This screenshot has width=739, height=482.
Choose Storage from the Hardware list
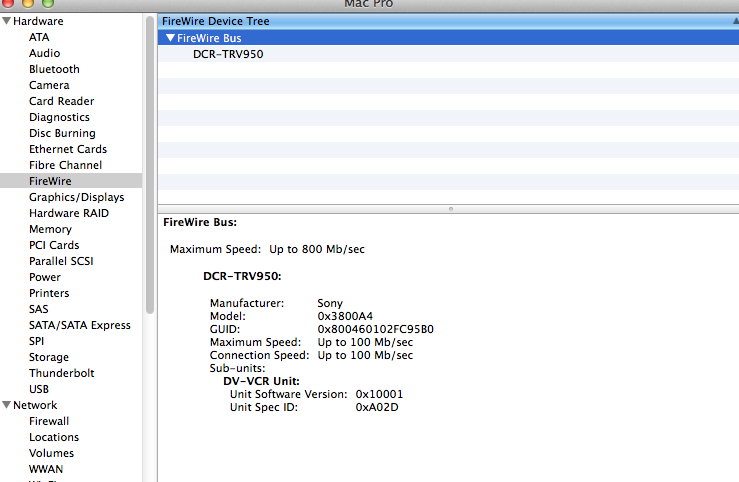point(49,358)
